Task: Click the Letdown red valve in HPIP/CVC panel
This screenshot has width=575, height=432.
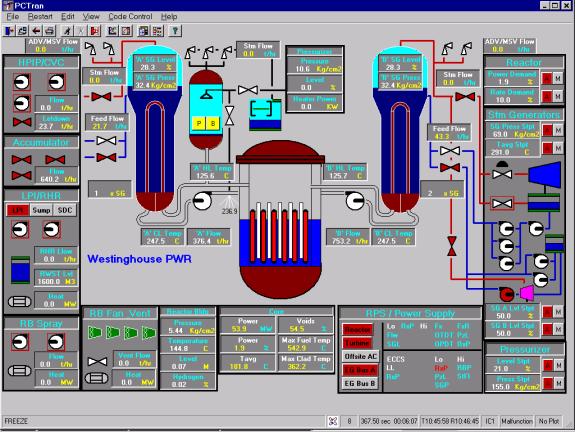Action: click(22, 122)
